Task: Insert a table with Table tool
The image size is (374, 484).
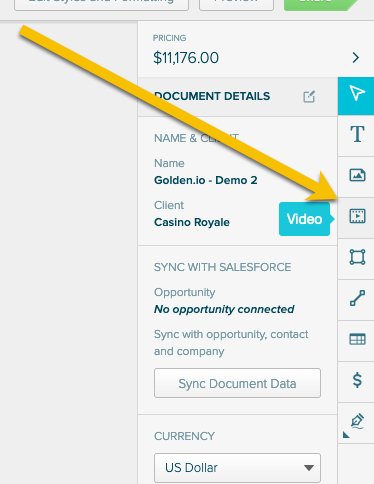Action: click(x=357, y=339)
